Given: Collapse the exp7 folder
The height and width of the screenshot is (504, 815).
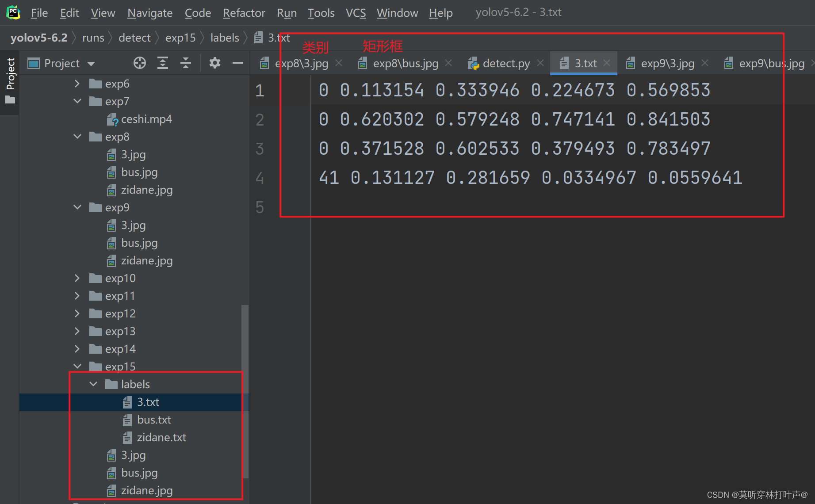Looking at the screenshot, I should 77,101.
